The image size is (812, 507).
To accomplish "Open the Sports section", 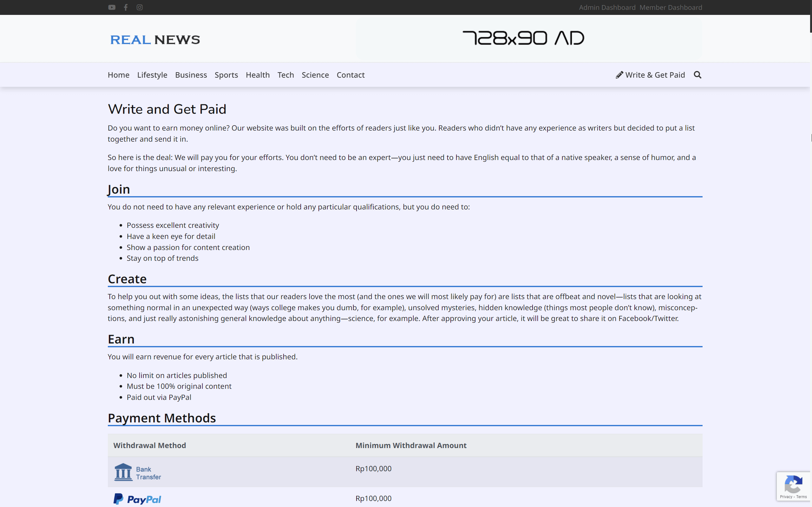I will [x=226, y=75].
